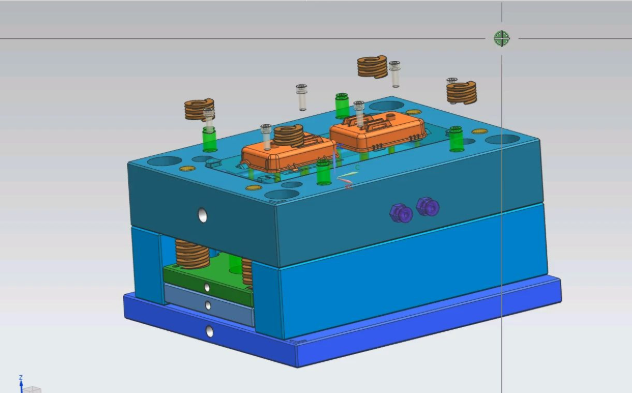
Task: Select the right orange molded part
Action: pos(378,132)
